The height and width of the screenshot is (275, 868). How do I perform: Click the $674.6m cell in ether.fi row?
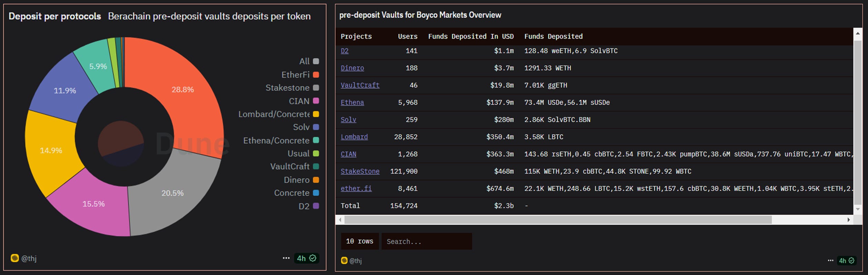[500, 189]
